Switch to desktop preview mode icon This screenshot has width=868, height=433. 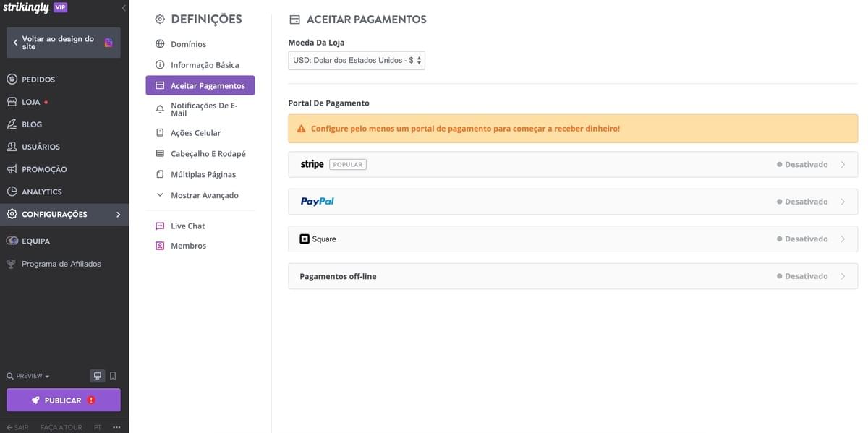tap(98, 376)
